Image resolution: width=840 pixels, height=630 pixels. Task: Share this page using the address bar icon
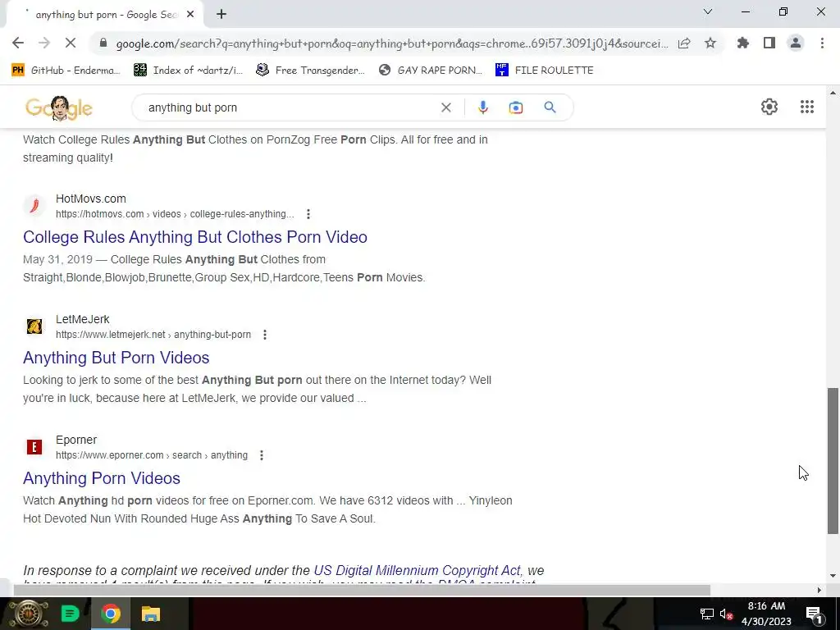684,43
